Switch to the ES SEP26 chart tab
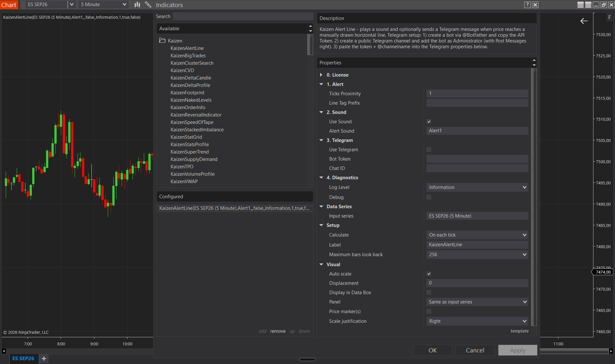Viewport: 615px width, 364px height. [x=23, y=359]
